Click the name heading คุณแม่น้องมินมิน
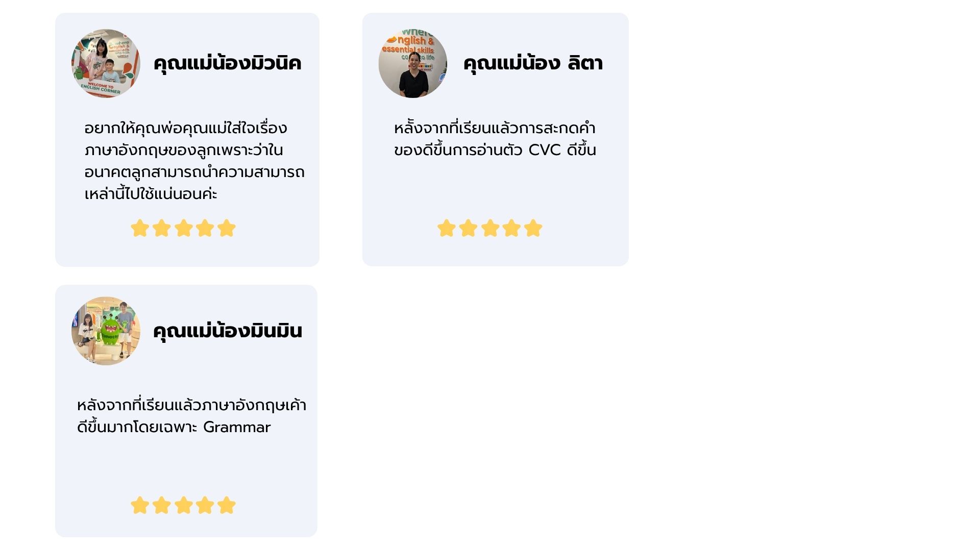980x551 pixels. (x=228, y=331)
